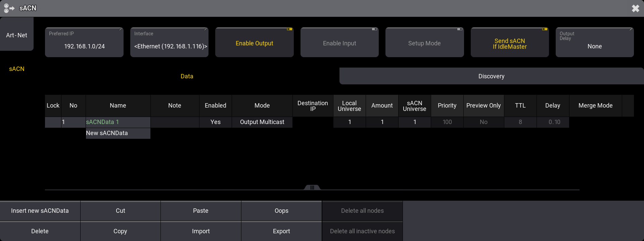Toggle Send sACN If IdleMaster
The width and height of the screenshot is (644, 241).
[x=509, y=43]
